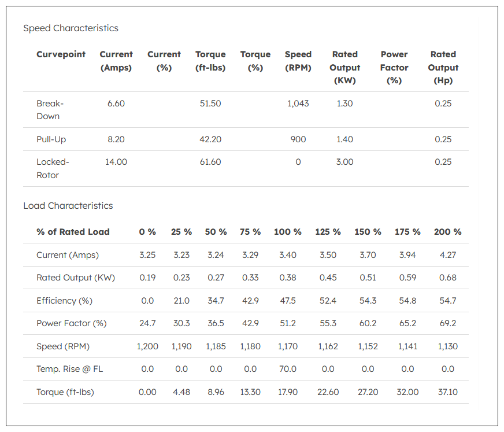
Task: Click the Speed value 1,200 at 0 %
Action: click(147, 346)
